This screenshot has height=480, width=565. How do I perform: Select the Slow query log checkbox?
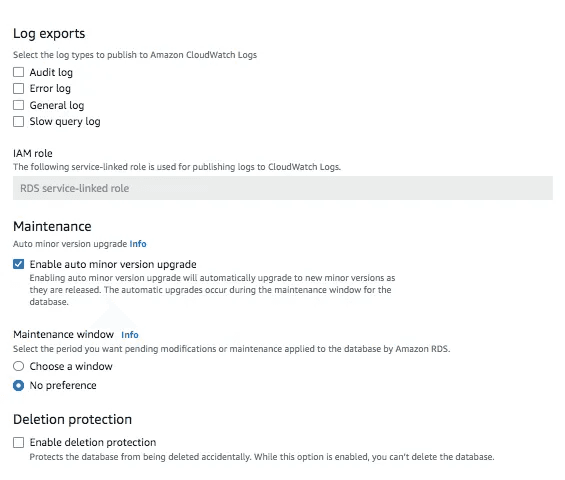click(x=18, y=121)
